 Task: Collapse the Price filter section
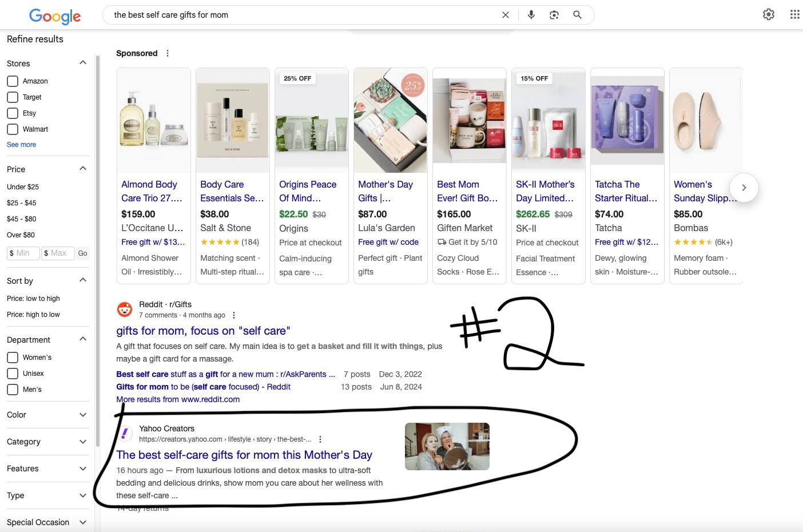83,169
